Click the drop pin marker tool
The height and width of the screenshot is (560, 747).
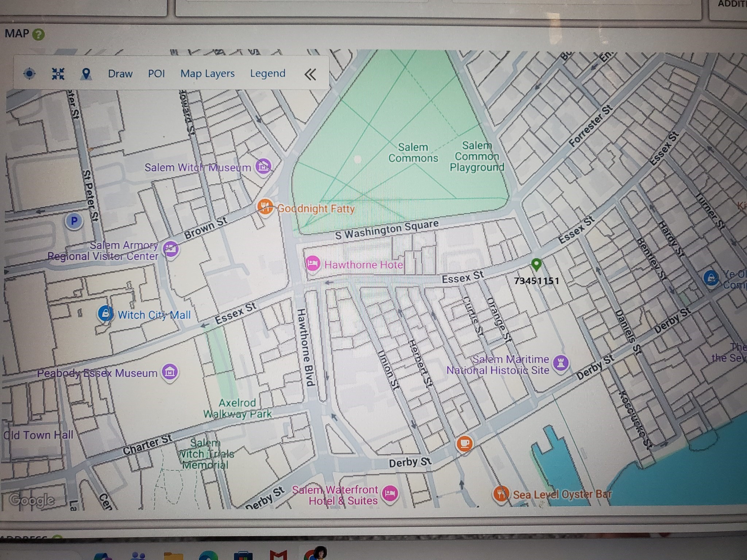pos(86,74)
